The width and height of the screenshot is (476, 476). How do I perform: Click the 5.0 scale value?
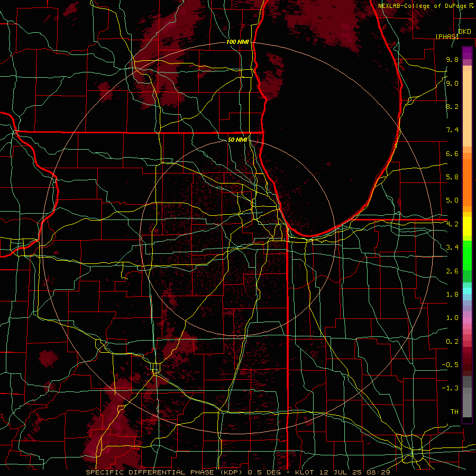[452, 200]
